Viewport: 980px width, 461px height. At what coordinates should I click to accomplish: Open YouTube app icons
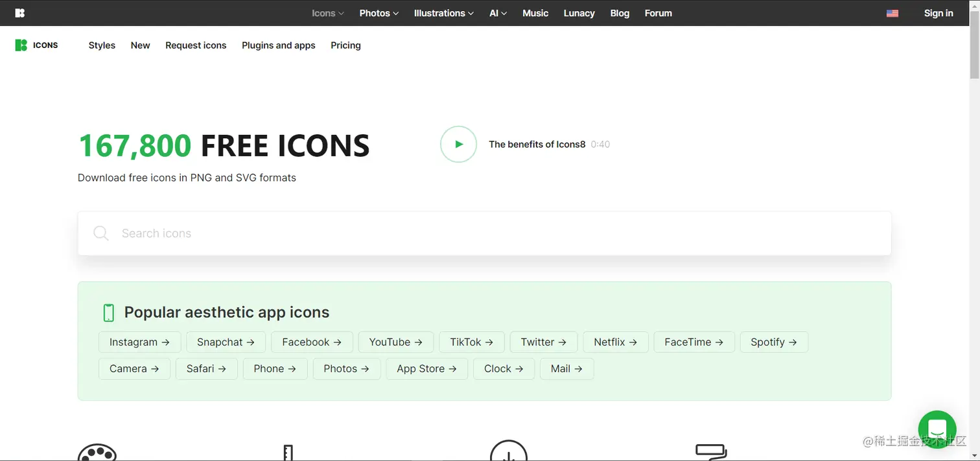395,342
